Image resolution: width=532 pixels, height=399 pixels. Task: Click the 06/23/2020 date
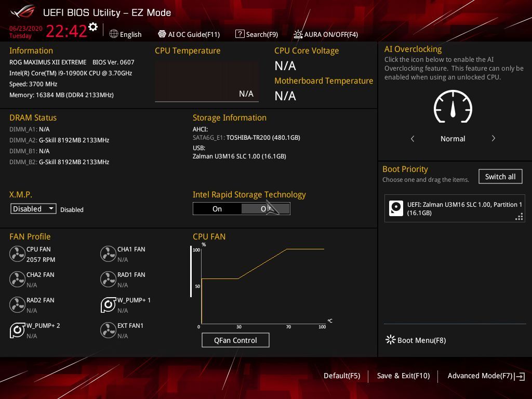(x=26, y=28)
